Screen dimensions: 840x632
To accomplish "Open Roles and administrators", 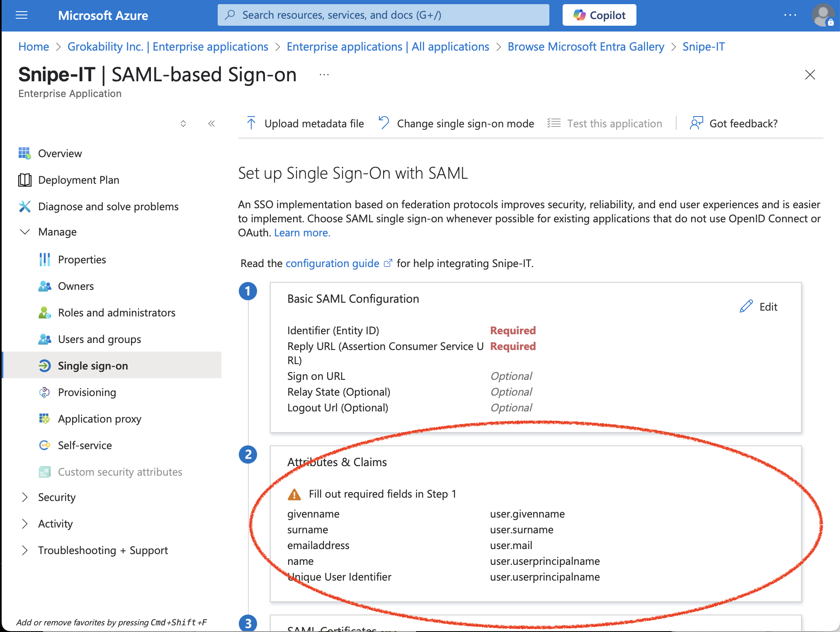I will pos(117,313).
